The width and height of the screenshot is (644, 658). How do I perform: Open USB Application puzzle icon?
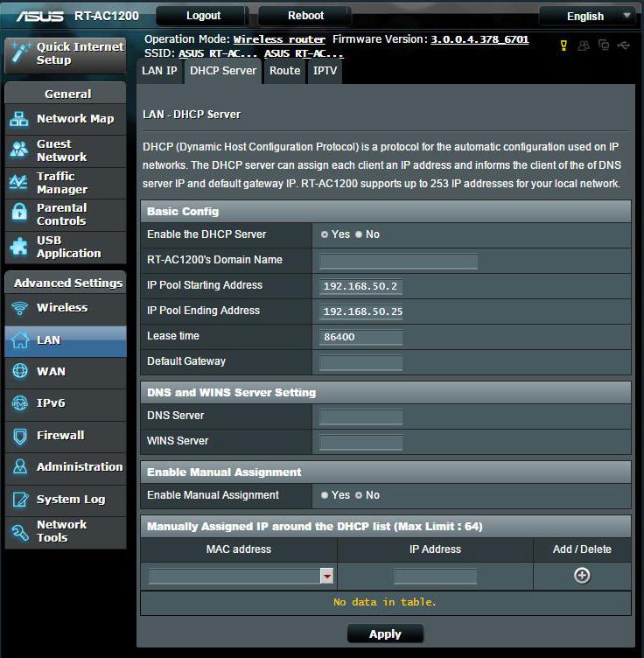click(x=19, y=247)
